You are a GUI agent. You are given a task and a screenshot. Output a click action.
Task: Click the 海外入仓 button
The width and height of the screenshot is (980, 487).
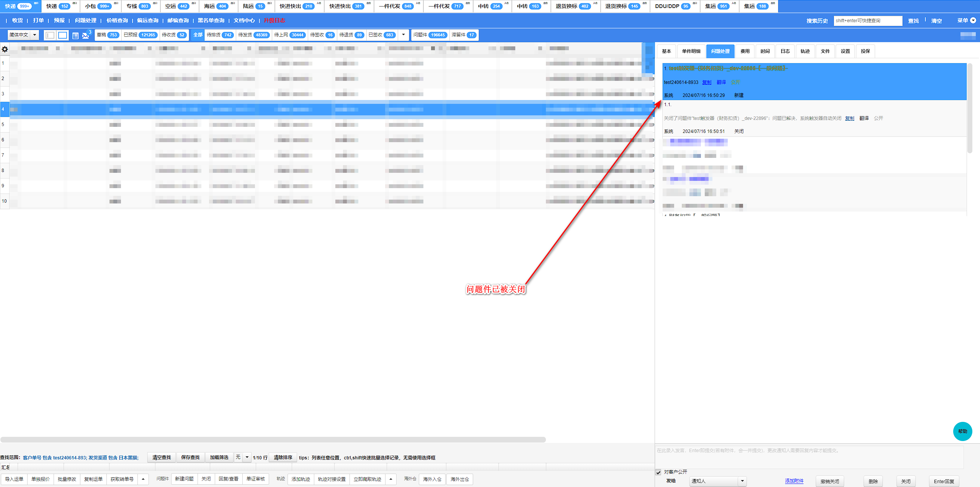pyautogui.click(x=432, y=479)
